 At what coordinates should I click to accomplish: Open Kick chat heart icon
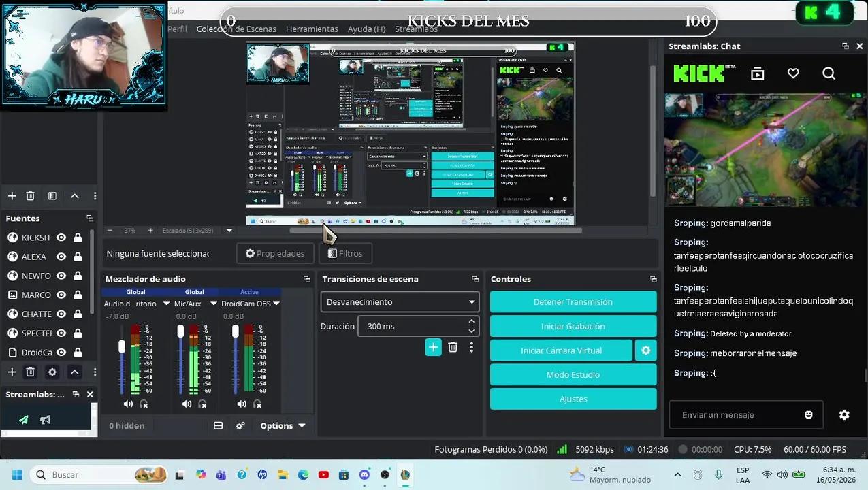pos(793,73)
